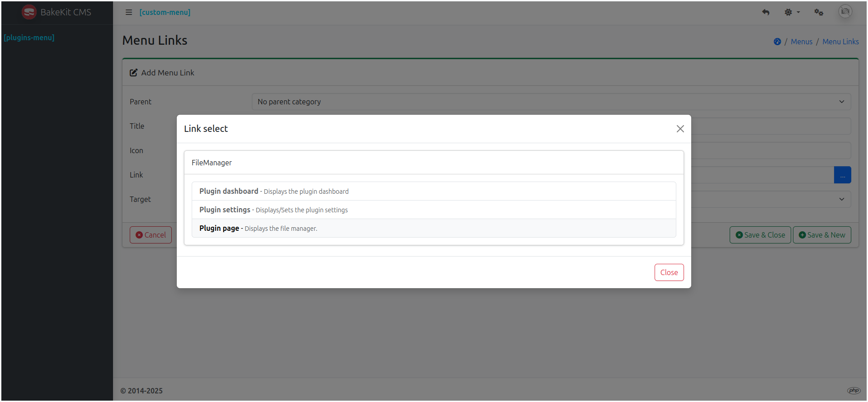Select the Plugin settings link option

coord(434,210)
